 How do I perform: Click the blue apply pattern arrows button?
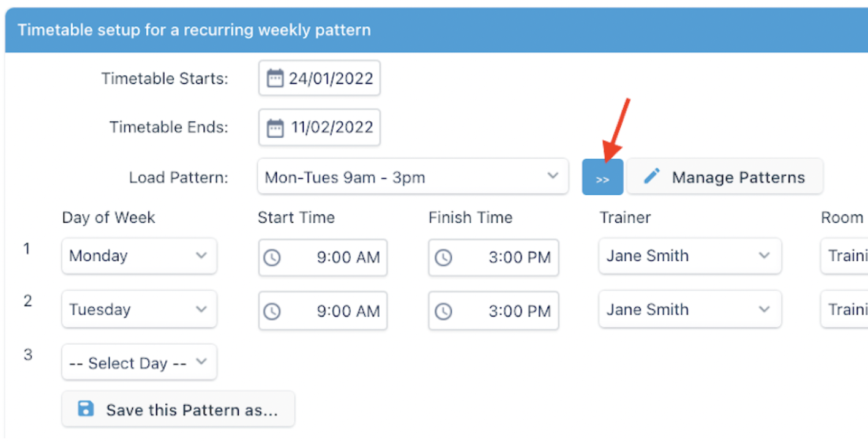(x=602, y=176)
